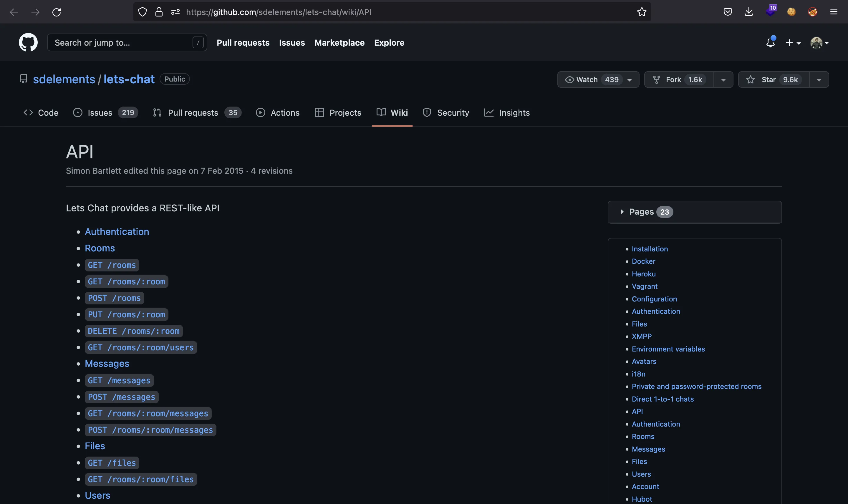Open the Code tab
Image resolution: width=848 pixels, height=504 pixels.
pos(41,112)
